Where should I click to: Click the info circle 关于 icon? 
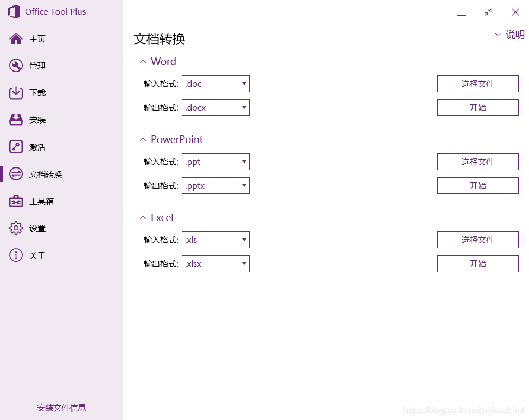point(16,255)
